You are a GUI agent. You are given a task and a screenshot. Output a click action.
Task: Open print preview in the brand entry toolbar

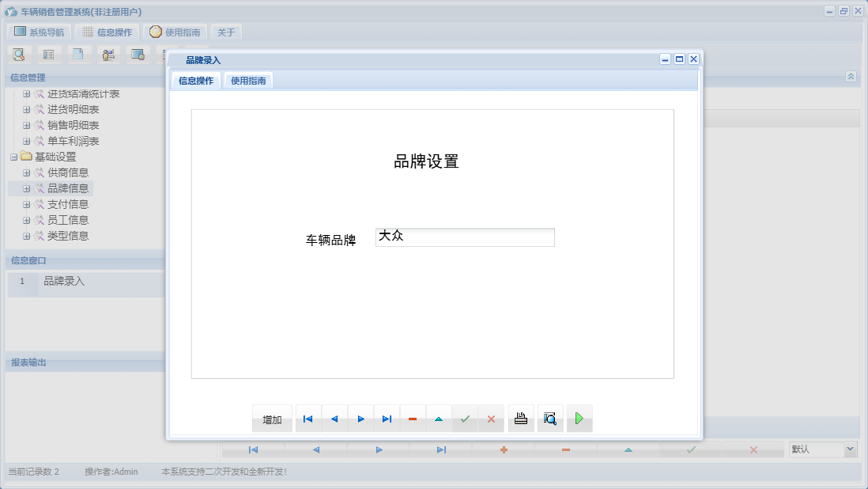(x=549, y=419)
